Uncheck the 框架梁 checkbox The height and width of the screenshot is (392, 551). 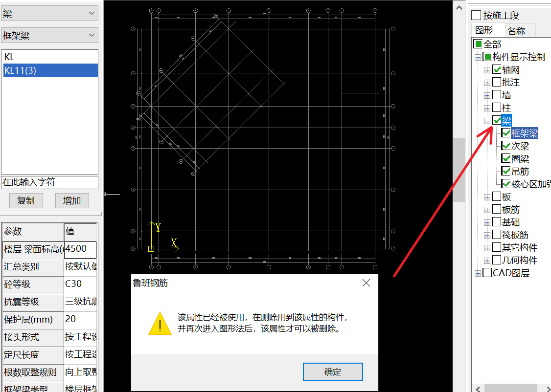pyautogui.click(x=506, y=132)
